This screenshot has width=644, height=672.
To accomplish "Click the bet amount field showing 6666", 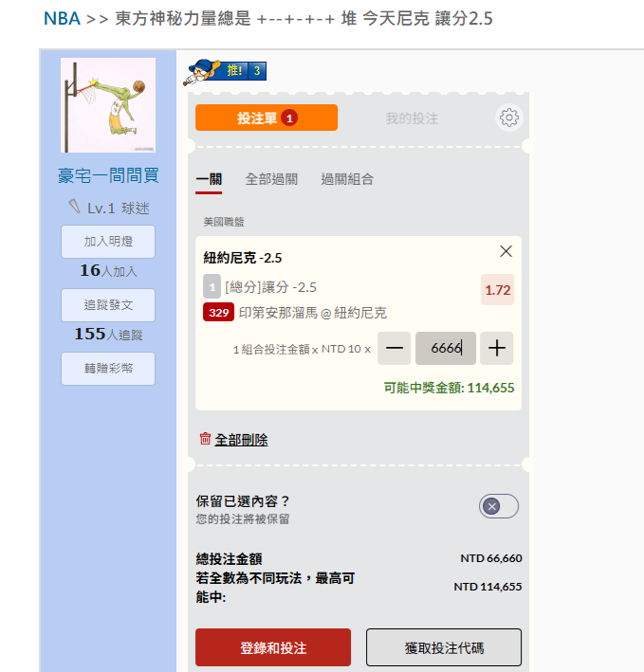I will (x=446, y=348).
